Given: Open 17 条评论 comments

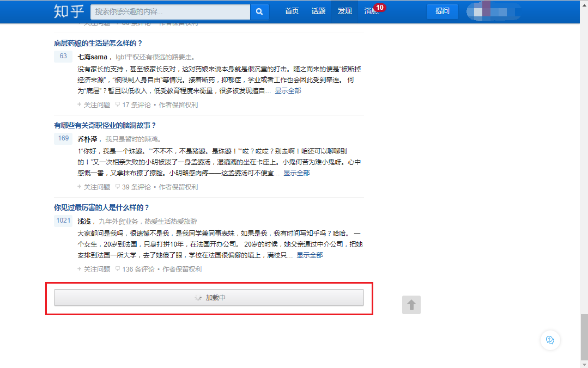Looking at the screenshot, I should (x=133, y=105).
